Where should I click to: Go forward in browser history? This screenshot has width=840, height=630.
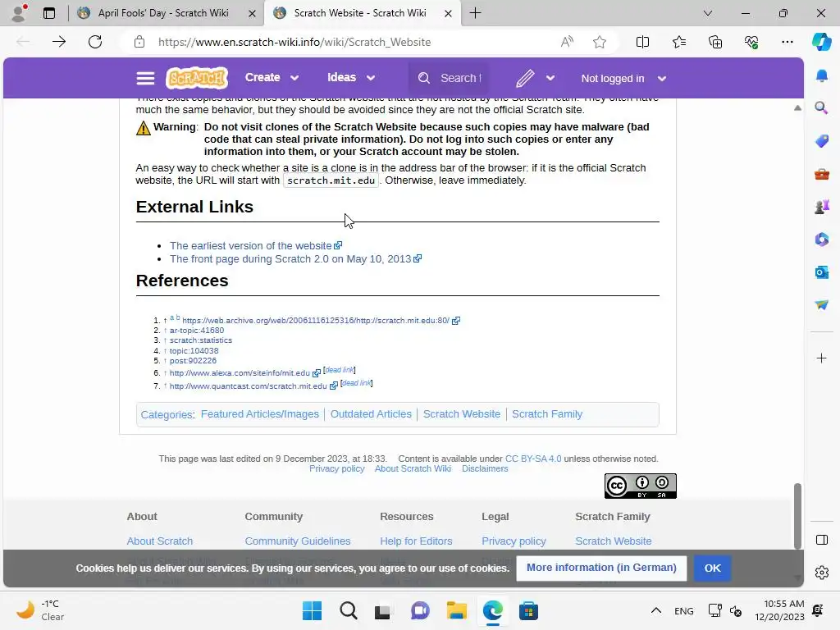(59, 42)
